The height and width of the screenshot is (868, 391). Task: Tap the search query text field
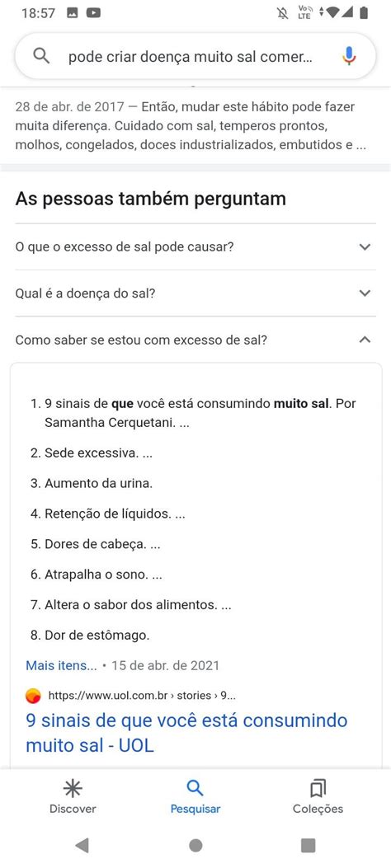[x=191, y=56]
